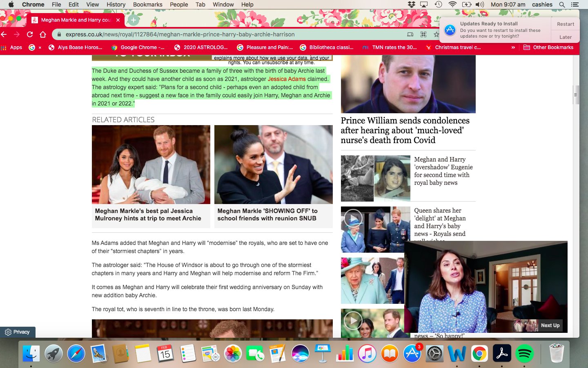This screenshot has height=368, width=588.
Task: Open the Pleasure and Pain bookmark
Action: [265, 47]
